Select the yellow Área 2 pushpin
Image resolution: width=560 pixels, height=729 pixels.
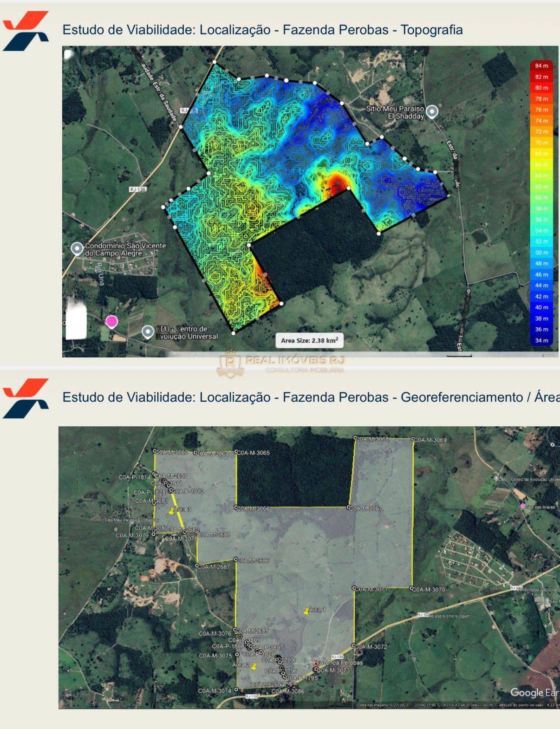coord(254,666)
